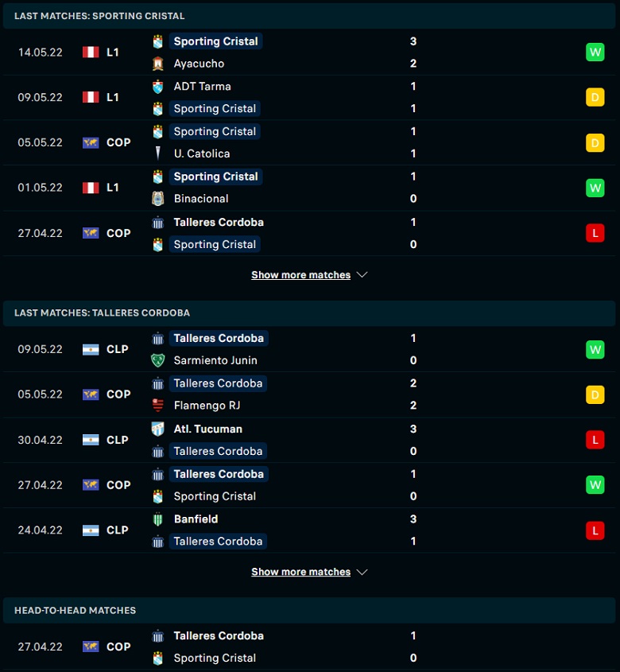Expand Show more matches under Sporting Cristal
The width and height of the screenshot is (620, 672).
click(x=300, y=274)
